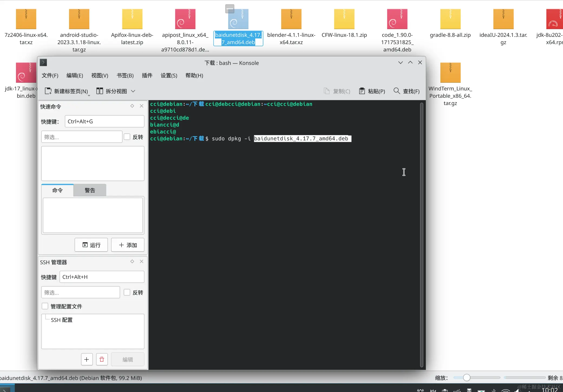
Task: Enable the 管理配置文件 checkbox
Action: tap(45, 306)
